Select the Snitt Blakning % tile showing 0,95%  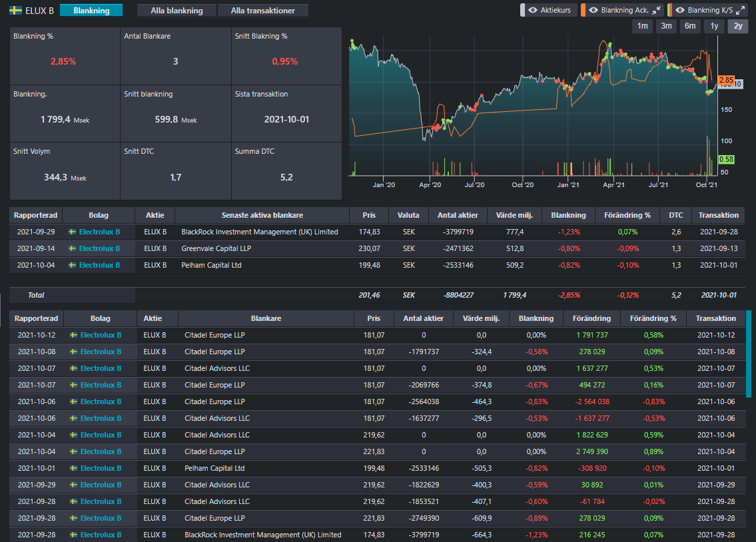pos(286,56)
